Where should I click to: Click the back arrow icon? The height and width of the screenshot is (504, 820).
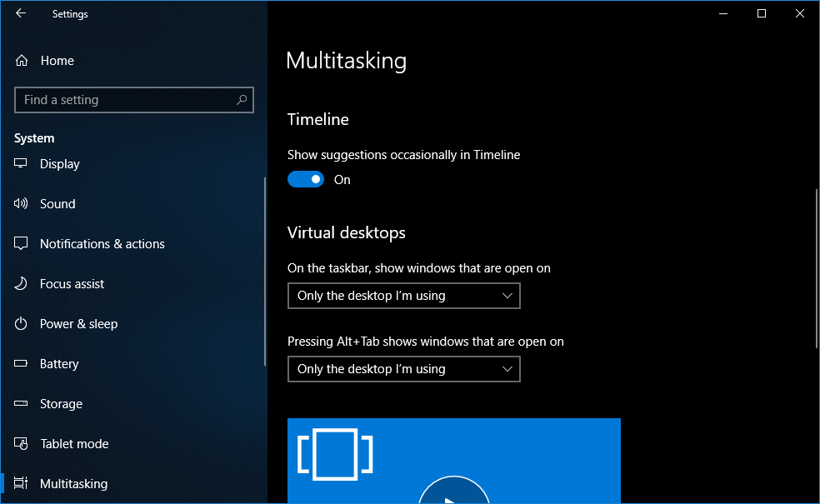click(21, 13)
